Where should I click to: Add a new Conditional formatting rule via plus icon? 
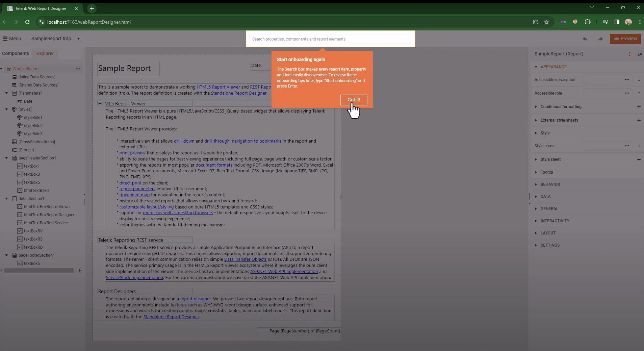[639, 106]
